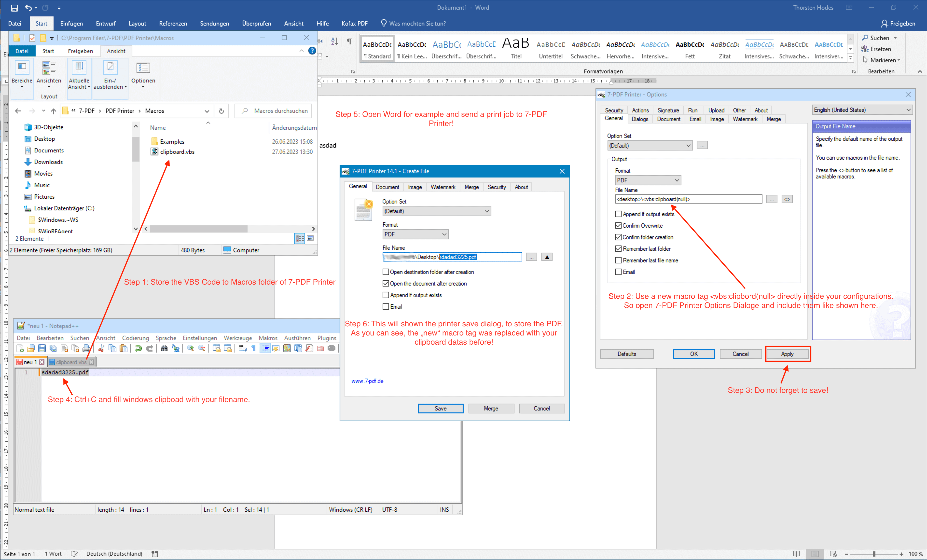Click Merge button in Create File dialog
The height and width of the screenshot is (560, 927).
click(491, 409)
